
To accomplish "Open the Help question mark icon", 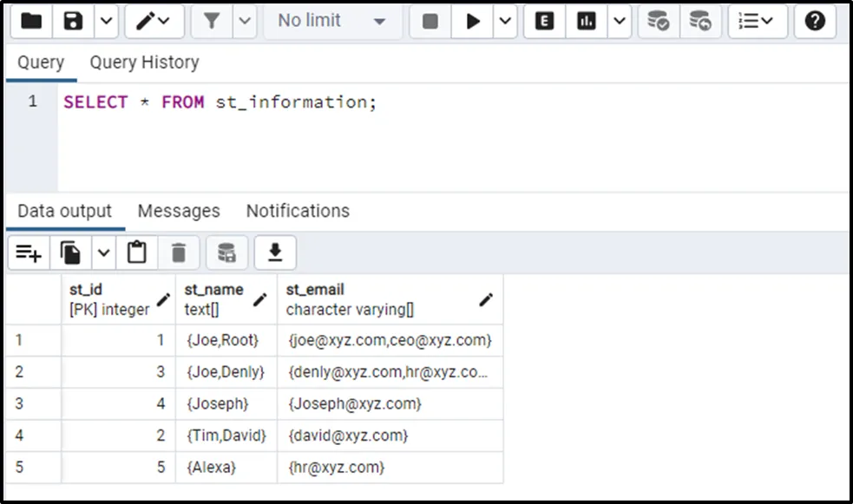I will [x=814, y=22].
